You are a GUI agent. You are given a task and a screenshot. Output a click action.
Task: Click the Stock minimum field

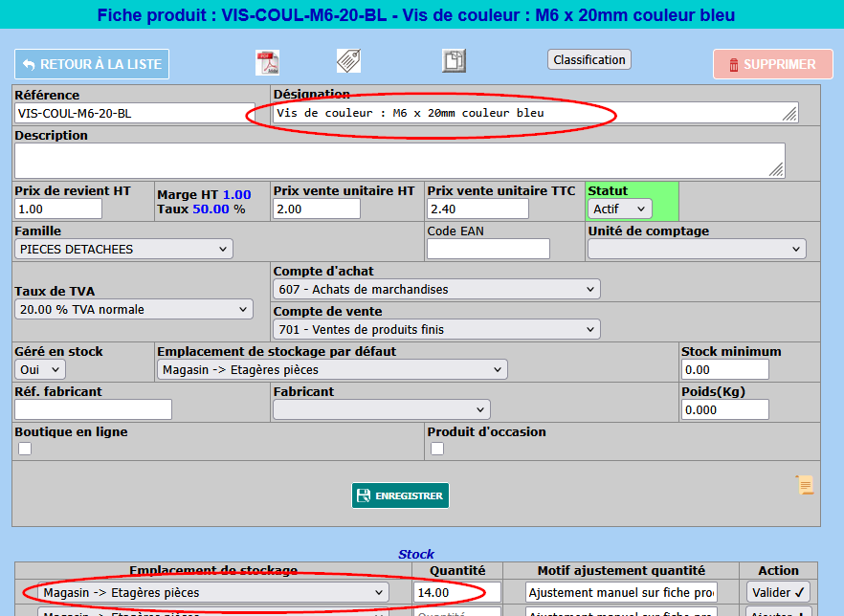[x=725, y=369]
